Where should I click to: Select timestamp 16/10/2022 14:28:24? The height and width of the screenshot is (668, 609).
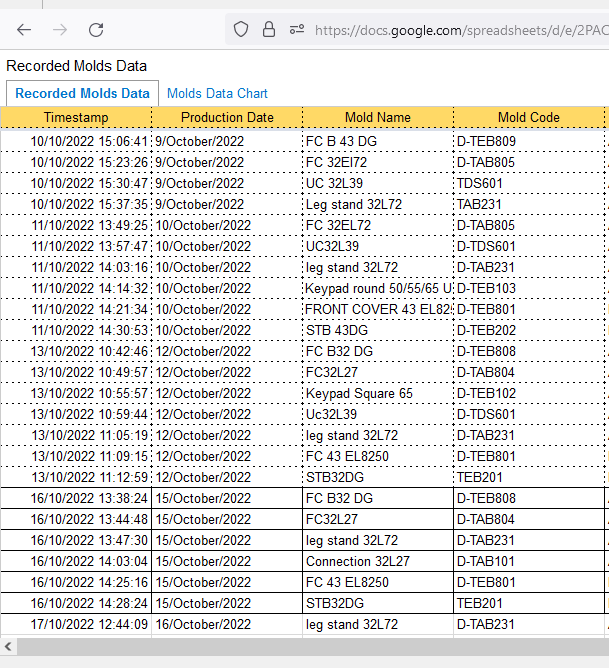(x=76, y=603)
